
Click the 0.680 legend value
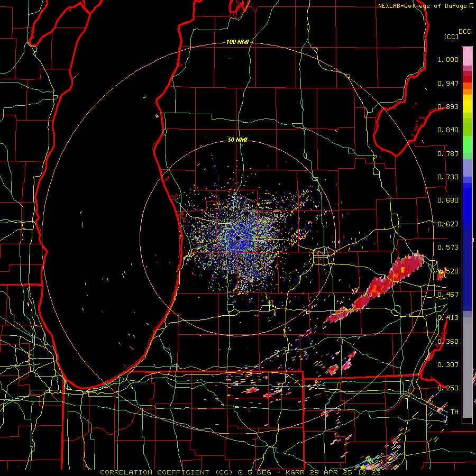tap(448, 200)
